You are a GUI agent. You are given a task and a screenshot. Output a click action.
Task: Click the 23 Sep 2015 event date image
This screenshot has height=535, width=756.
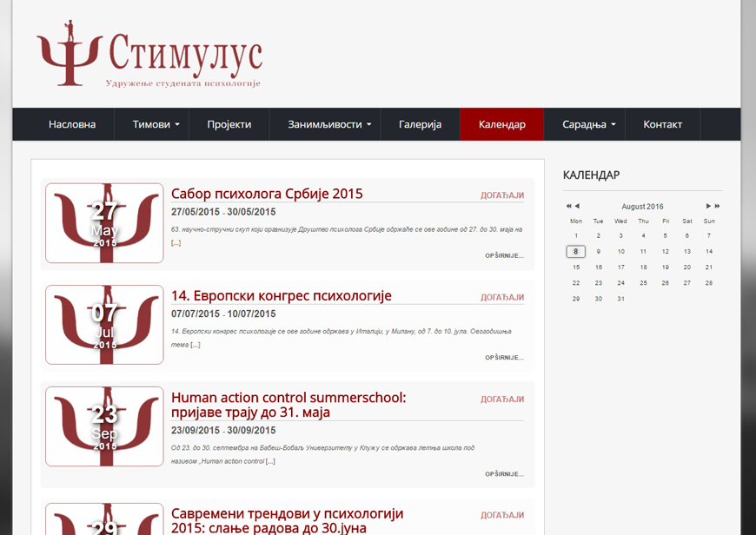click(x=104, y=426)
